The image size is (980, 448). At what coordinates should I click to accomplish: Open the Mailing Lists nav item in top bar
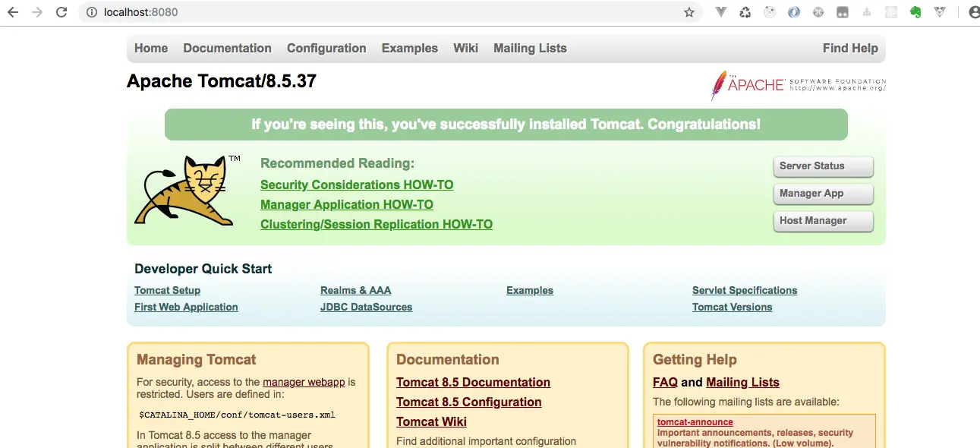pyautogui.click(x=530, y=48)
